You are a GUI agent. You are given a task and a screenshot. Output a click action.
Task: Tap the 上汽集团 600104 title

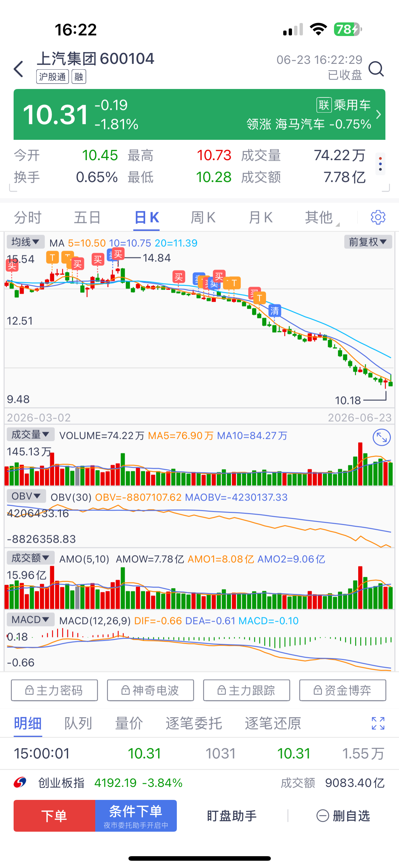point(95,59)
